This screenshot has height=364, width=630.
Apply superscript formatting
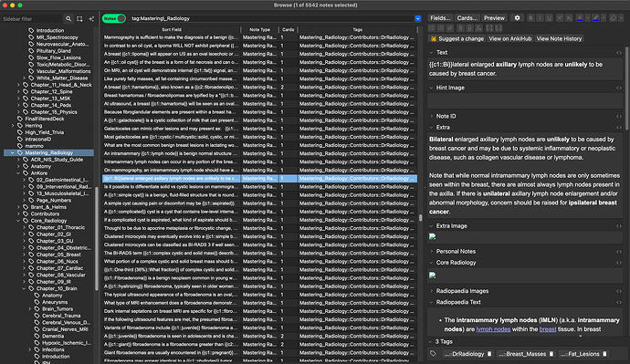pyautogui.click(x=560, y=18)
